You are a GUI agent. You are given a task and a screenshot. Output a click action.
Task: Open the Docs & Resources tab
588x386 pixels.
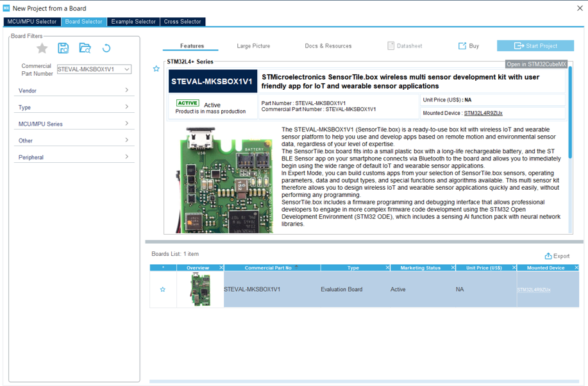328,46
